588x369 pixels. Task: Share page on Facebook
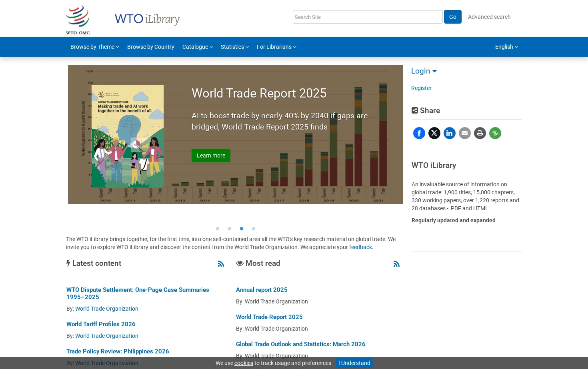419,133
